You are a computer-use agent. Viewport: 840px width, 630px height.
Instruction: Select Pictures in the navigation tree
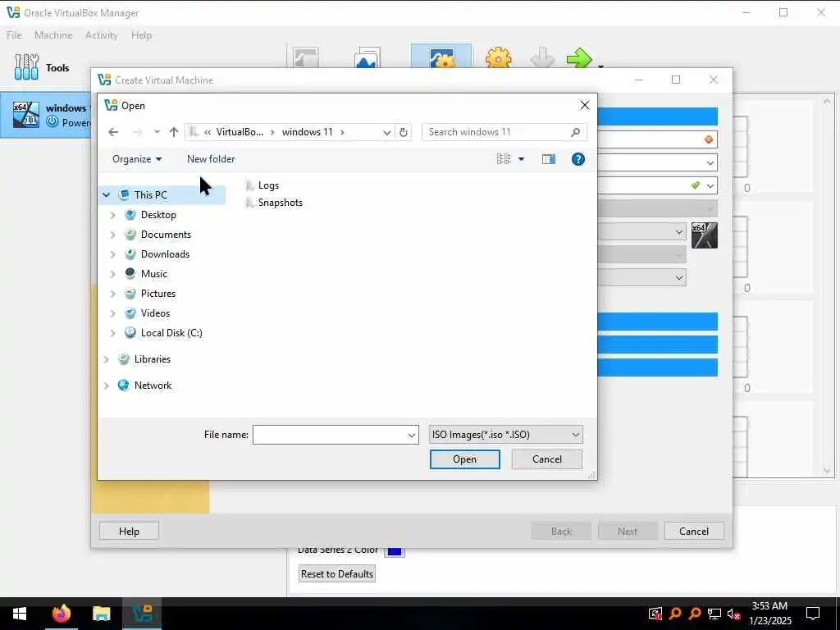158,294
